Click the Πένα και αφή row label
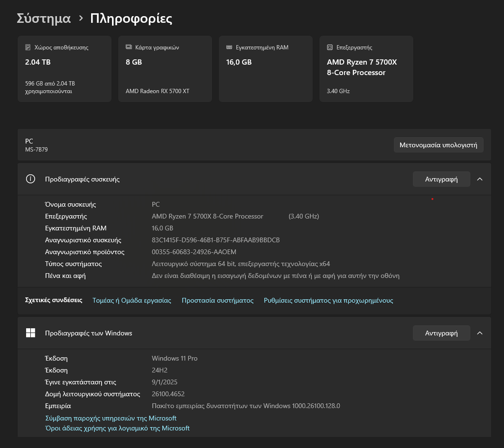 (65, 276)
